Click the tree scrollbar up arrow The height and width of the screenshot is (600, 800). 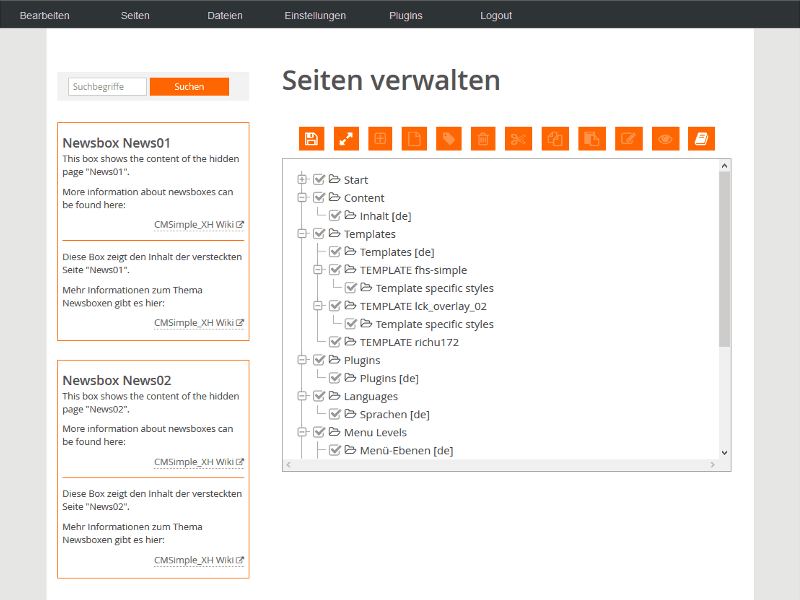[x=724, y=165]
